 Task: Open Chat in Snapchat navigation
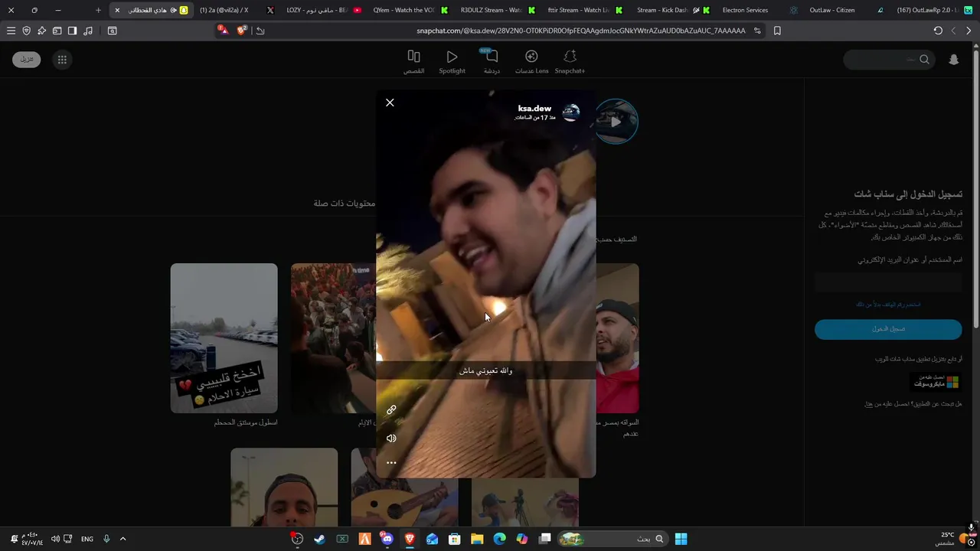coord(492,61)
